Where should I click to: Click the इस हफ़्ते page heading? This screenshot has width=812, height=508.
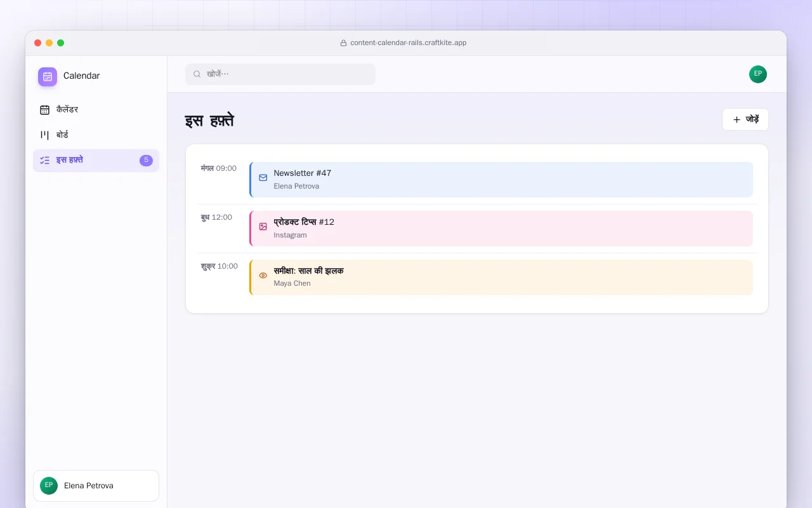coord(209,121)
